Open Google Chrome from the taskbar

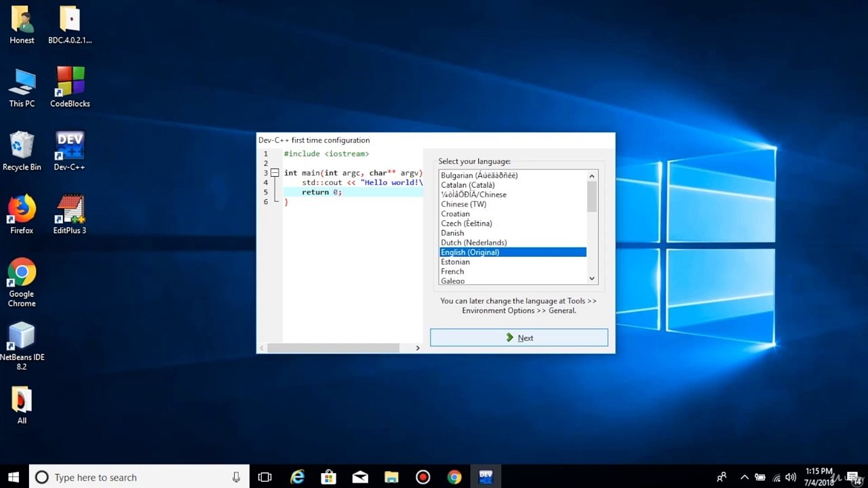454,477
